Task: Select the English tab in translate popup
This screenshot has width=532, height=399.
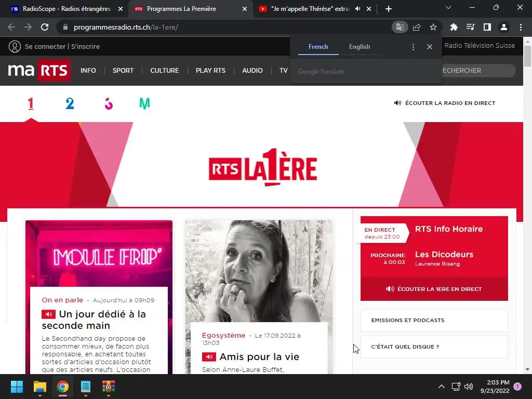Action: click(360, 47)
